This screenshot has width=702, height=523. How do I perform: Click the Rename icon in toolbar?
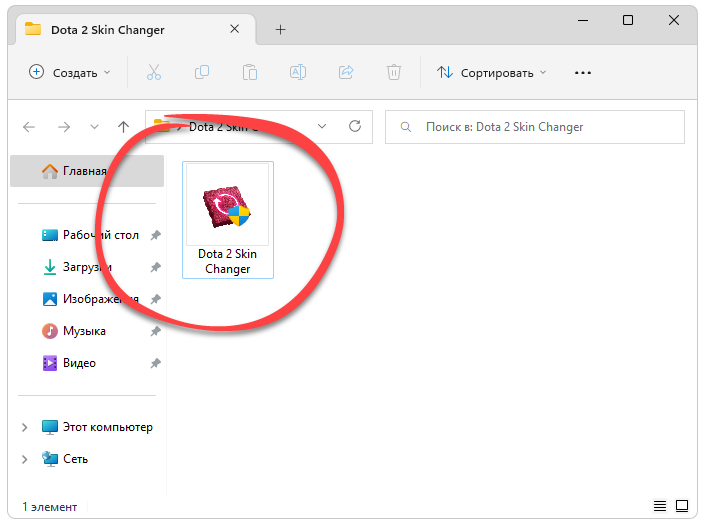(x=298, y=72)
